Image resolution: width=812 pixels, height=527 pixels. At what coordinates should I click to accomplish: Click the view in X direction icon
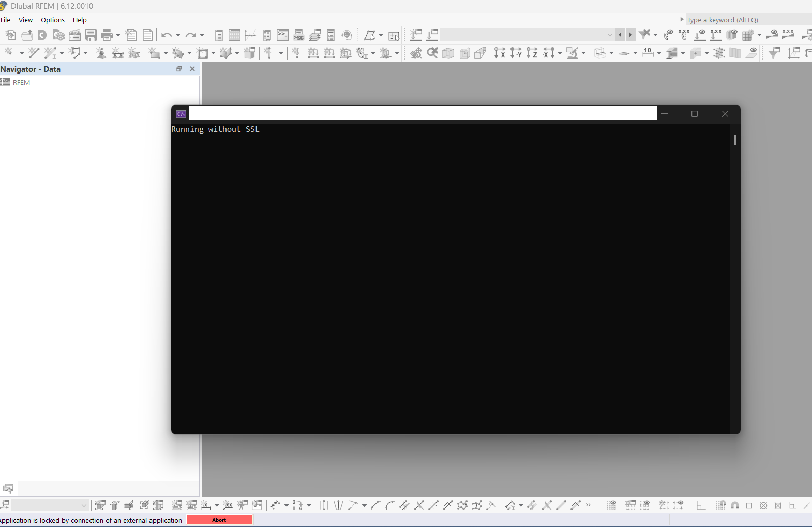(500, 53)
